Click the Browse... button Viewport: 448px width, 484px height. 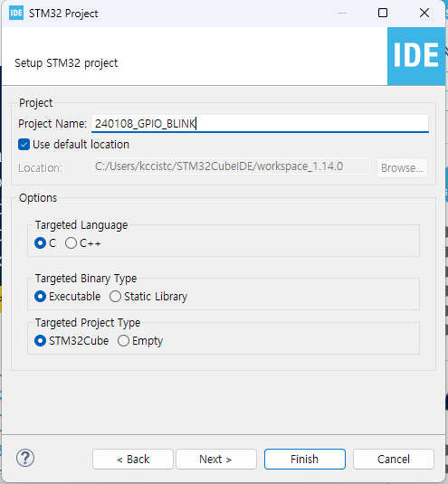tap(402, 168)
